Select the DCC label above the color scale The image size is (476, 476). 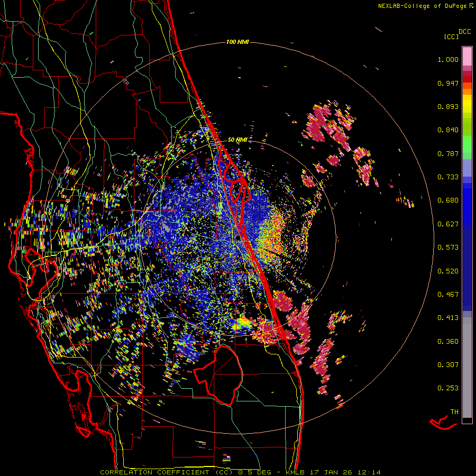click(x=464, y=32)
